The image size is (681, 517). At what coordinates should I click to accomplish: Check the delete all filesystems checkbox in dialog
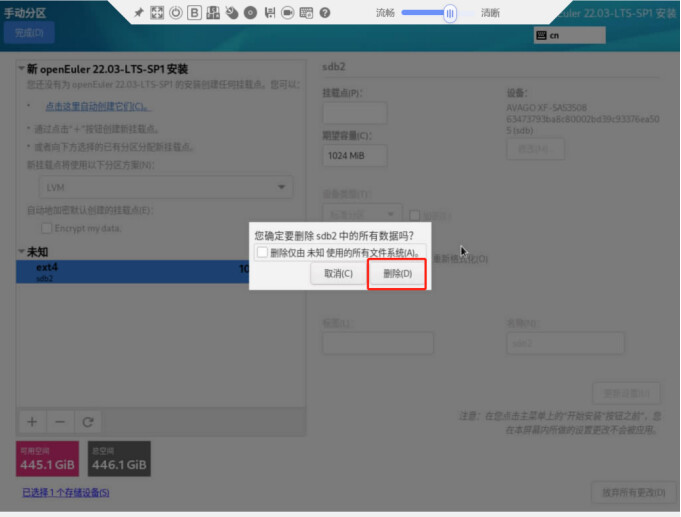point(262,253)
